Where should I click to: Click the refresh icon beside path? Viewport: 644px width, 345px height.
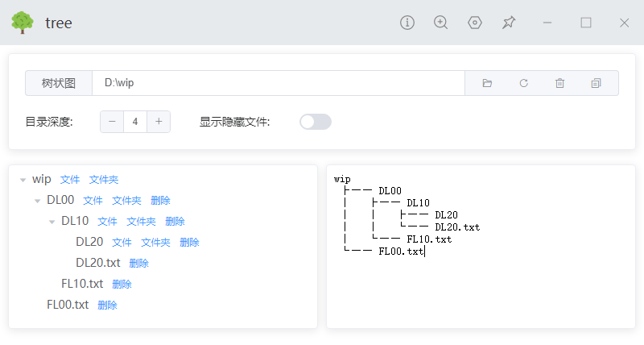coord(523,83)
